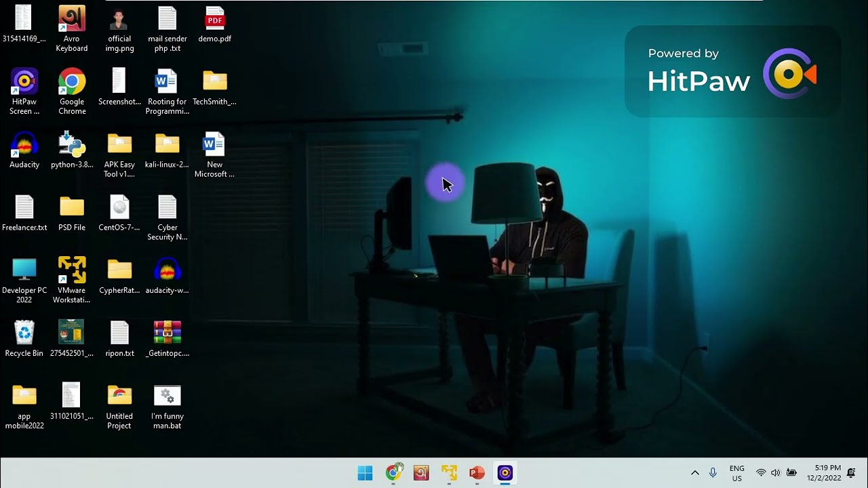Select Cyber Security N... text file

[x=167, y=218]
